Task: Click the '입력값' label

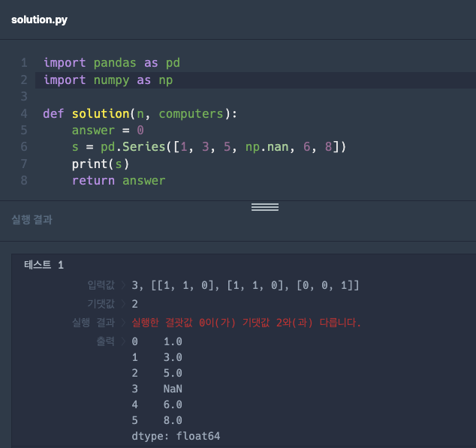Action: click(101, 285)
